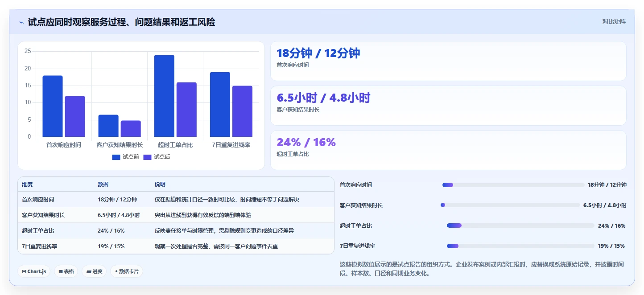The height and width of the screenshot is (295, 644).
Task: Click the 超时工单占比 progress bar
Action: pos(521,225)
